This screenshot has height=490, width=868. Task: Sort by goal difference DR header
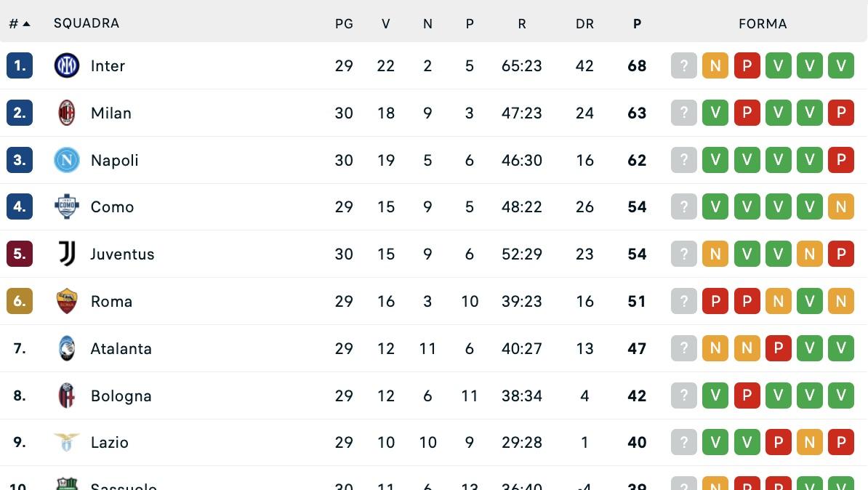click(584, 23)
